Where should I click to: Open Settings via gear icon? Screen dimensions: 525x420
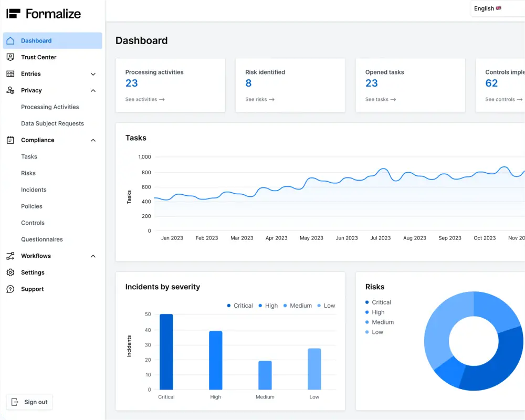point(10,272)
